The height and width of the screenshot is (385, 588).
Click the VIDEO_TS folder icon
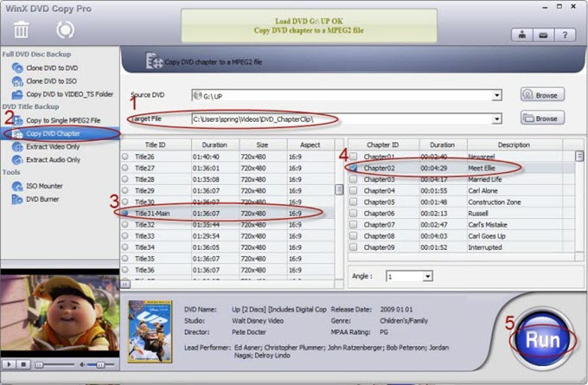(x=17, y=94)
